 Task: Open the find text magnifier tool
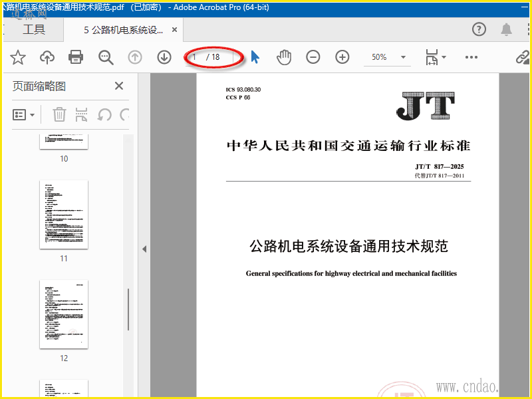(x=106, y=57)
